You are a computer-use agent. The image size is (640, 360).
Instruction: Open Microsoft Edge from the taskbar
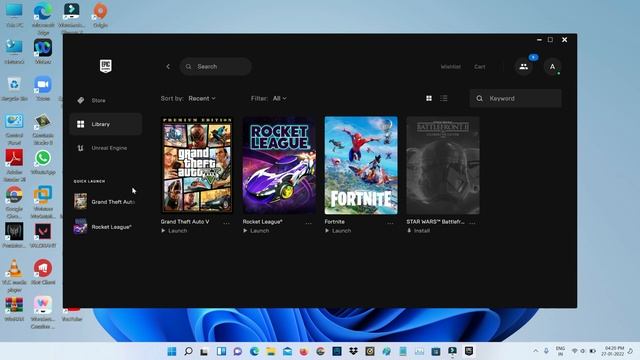pyautogui.click(x=254, y=351)
